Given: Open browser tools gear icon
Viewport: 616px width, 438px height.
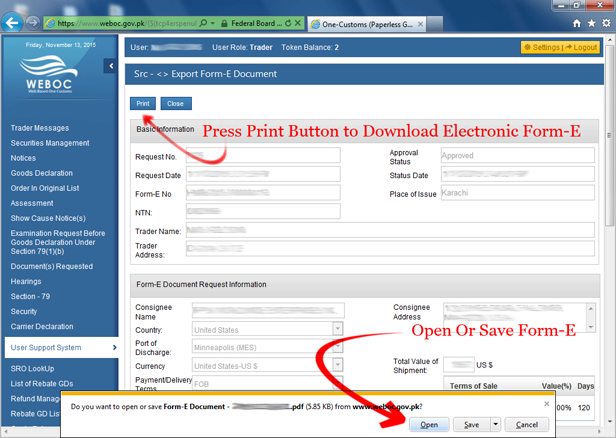Looking at the screenshot, I should pyautogui.click(x=607, y=24).
